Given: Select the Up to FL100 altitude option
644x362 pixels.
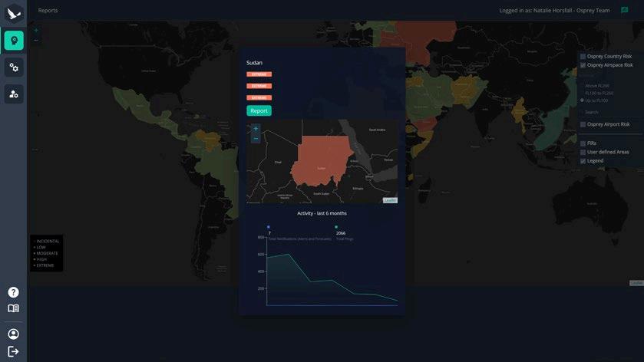Looking at the screenshot, I should pos(582,100).
